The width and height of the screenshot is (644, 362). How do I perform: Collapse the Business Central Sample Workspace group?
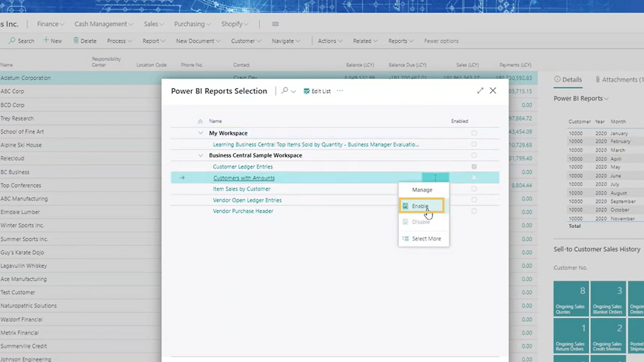click(200, 155)
